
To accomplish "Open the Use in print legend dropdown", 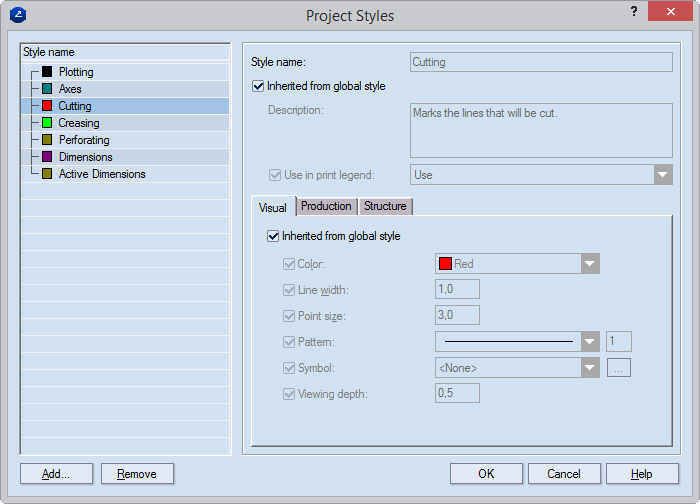I will click(663, 175).
